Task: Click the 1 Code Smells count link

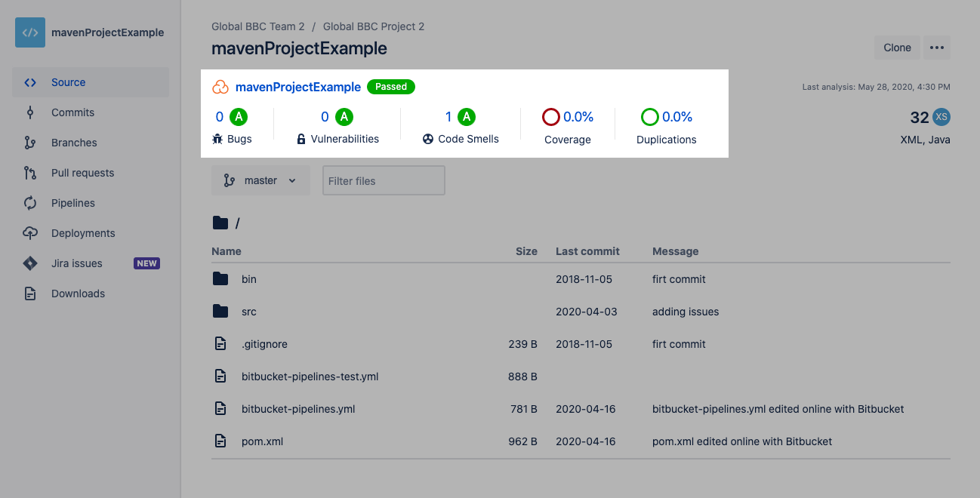Action: coord(448,117)
